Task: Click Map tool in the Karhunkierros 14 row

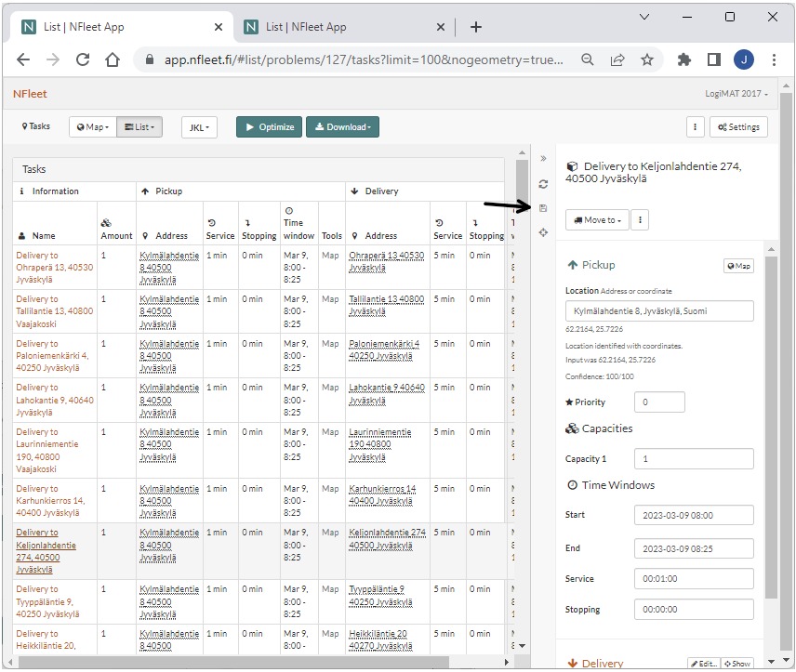Action: click(330, 489)
